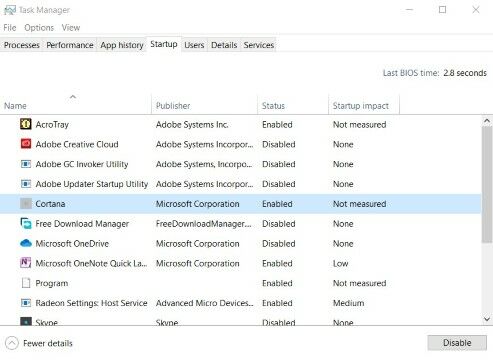Viewport: 493px width, 360px height.
Task: Select the Adobe Creative Cloud entry
Action: (x=77, y=144)
